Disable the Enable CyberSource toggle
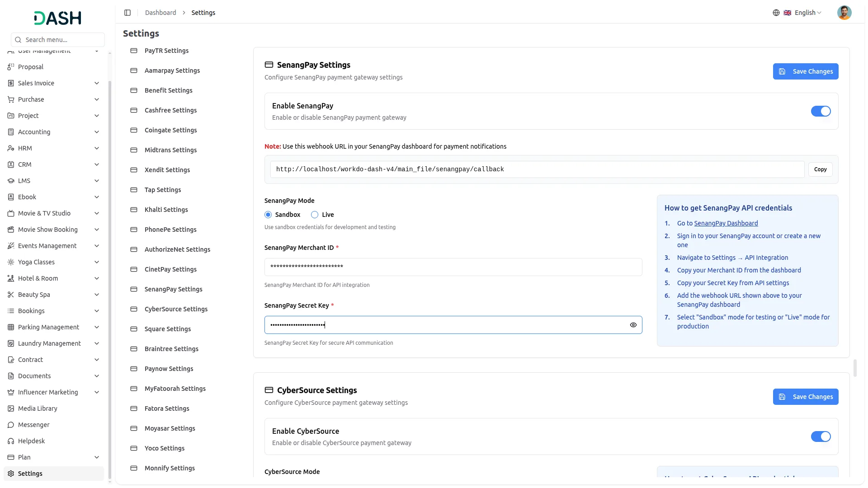This screenshot has height=488, width=868. click(821, 436)
